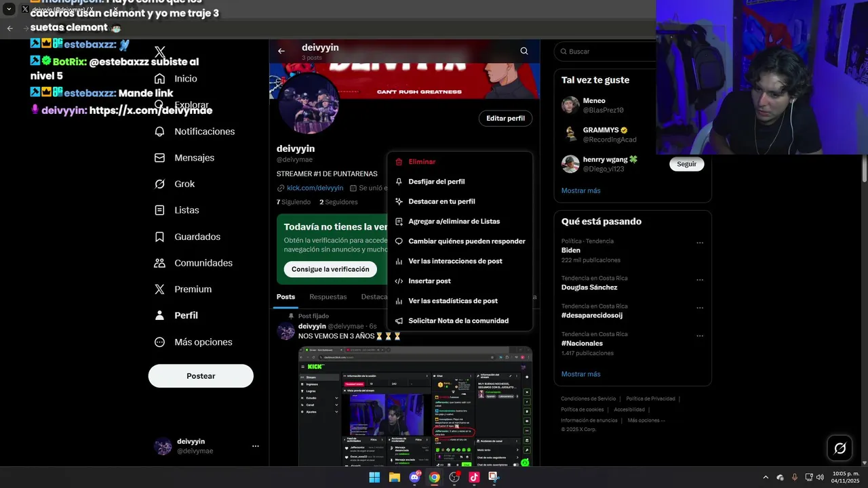Open Windows Start menu
868x488 pixels.
point(374,477)
